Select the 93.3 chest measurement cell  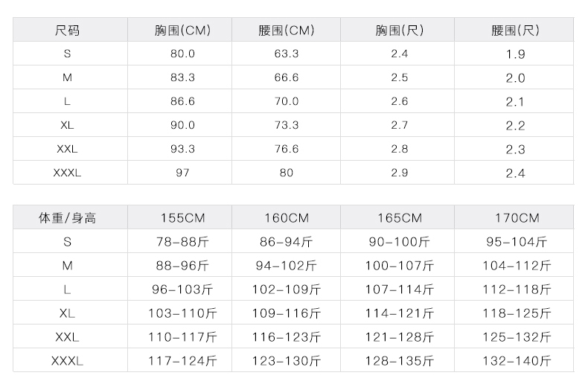pyautogui.click(x=182, y=149)
